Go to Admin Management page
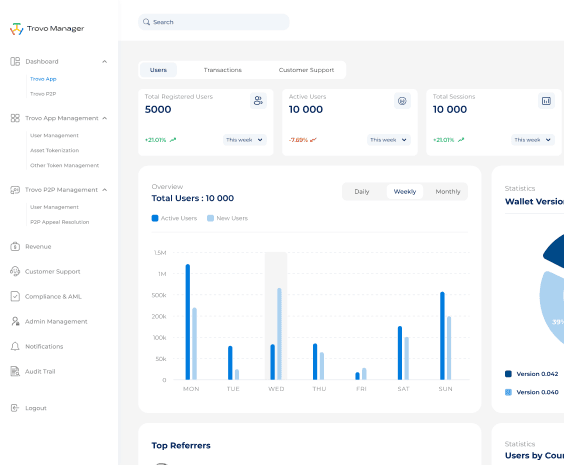564x465 pixels. coord(56,322)
